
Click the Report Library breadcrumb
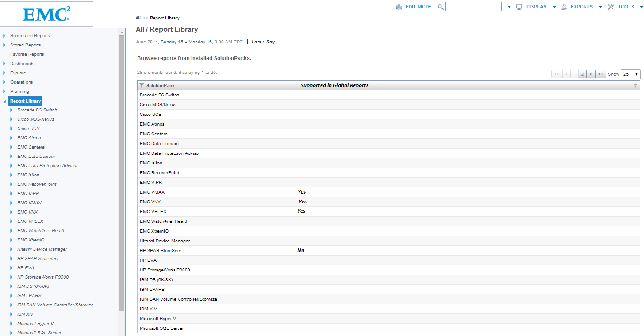click(x=165, y=18)
